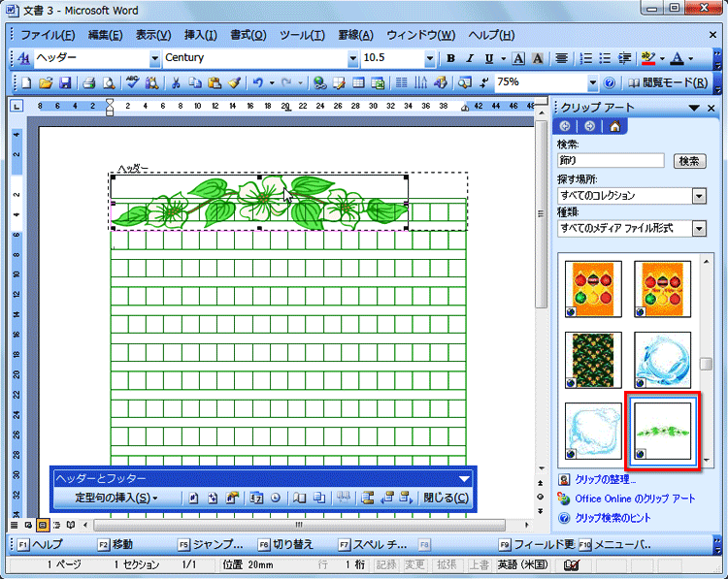The width and height of the screenshot is (728, 579).
Task: Insert a hyperlink with the globe icon
Action: 319,83
